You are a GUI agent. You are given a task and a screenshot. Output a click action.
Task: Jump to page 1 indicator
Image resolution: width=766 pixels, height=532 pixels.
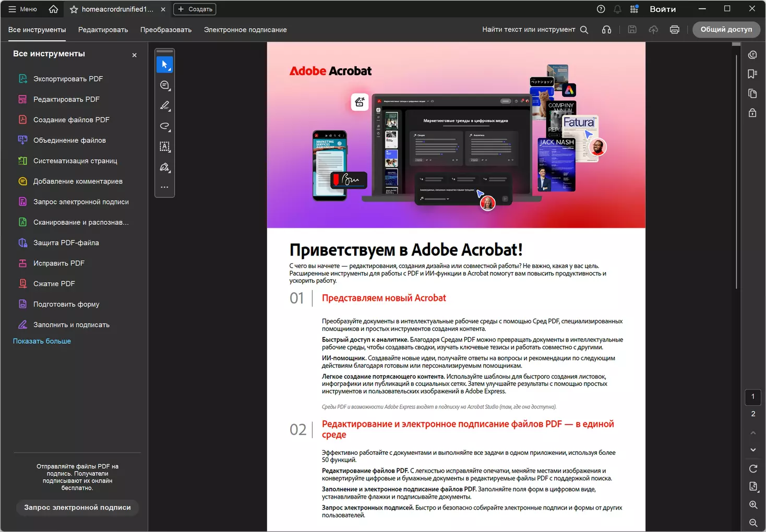[753, 397]
